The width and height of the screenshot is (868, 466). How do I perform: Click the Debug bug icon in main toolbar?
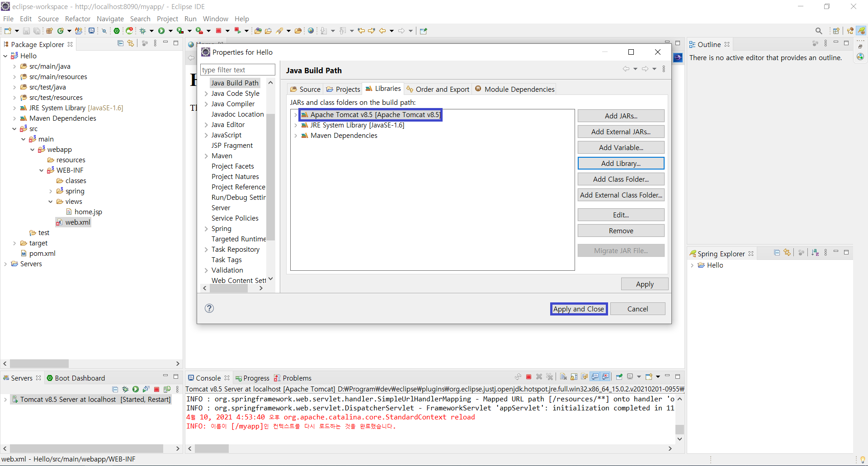point(142,31)
